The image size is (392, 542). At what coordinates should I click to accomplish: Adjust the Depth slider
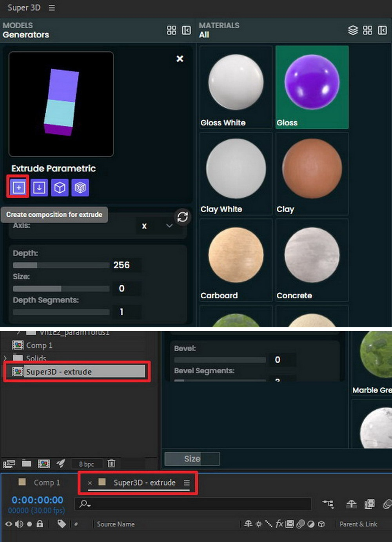[x=61, y=265]
